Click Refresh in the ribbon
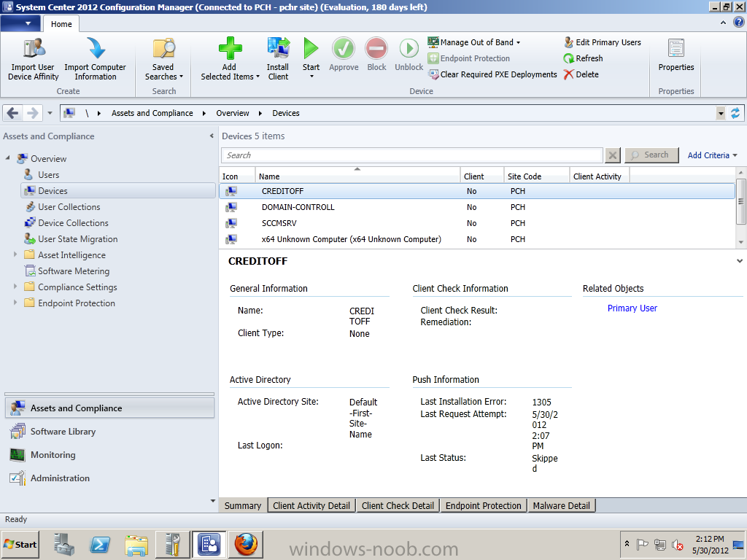747x560 pixels. coord(583,58)
